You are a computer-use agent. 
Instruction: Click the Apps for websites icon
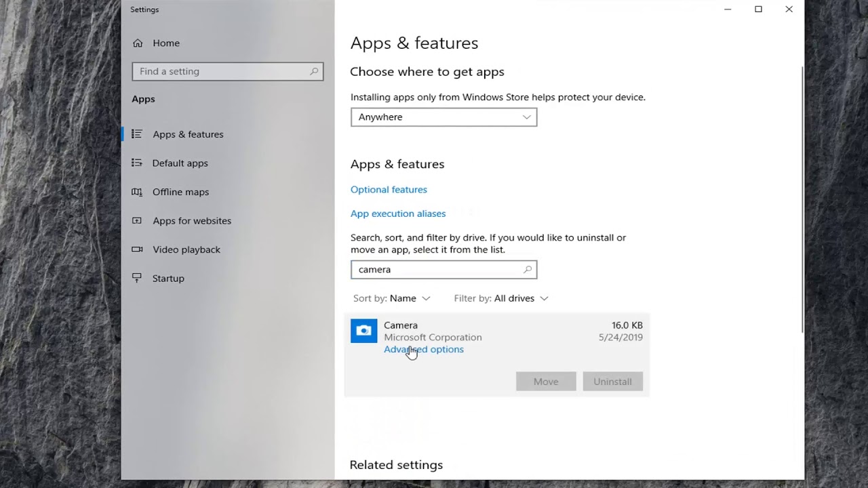pos(137,220)
